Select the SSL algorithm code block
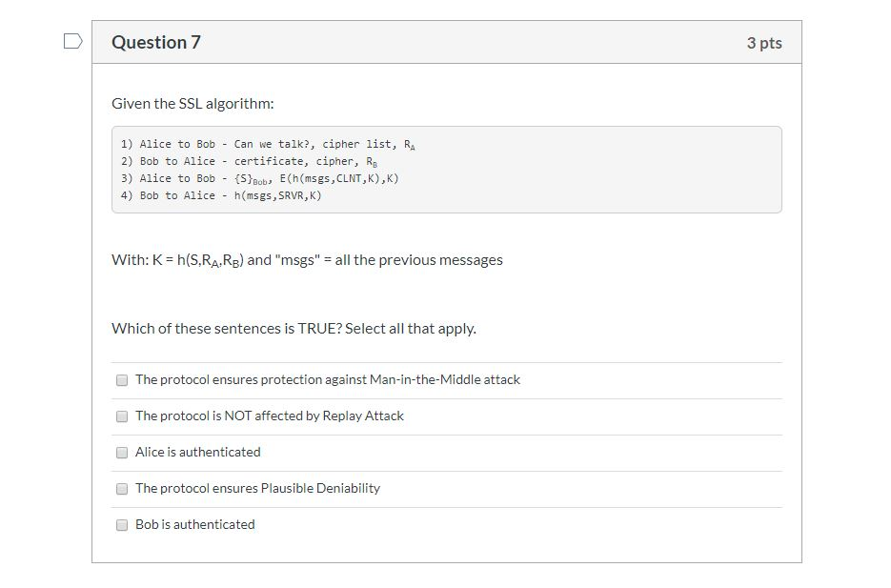Screen dimensions: 891x588 coord(445,170)
